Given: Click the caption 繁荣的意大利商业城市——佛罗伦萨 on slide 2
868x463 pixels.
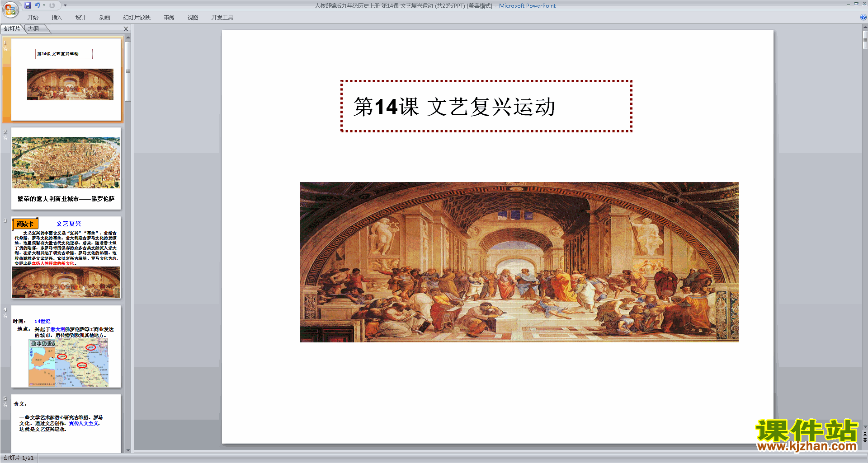Looking at the screenshot, I should coord(66,199).
